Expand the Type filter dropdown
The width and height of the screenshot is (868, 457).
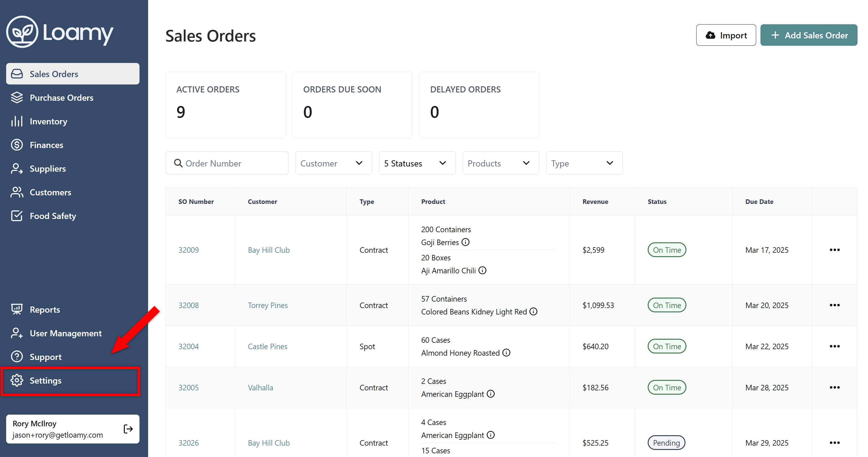click(584, 163)
